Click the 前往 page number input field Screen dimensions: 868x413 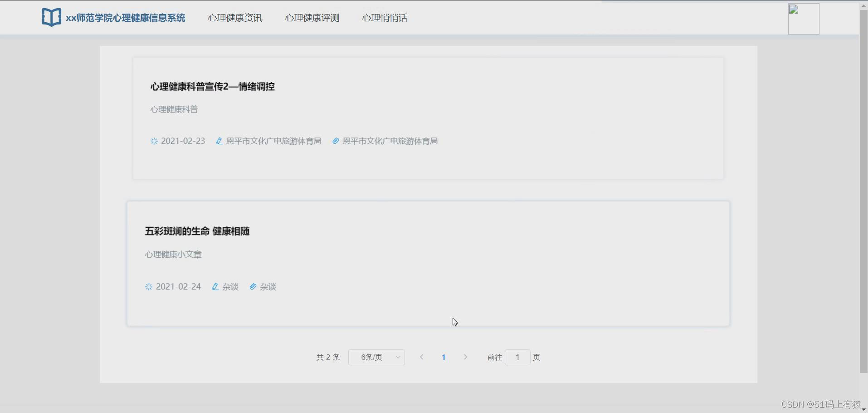517,357
